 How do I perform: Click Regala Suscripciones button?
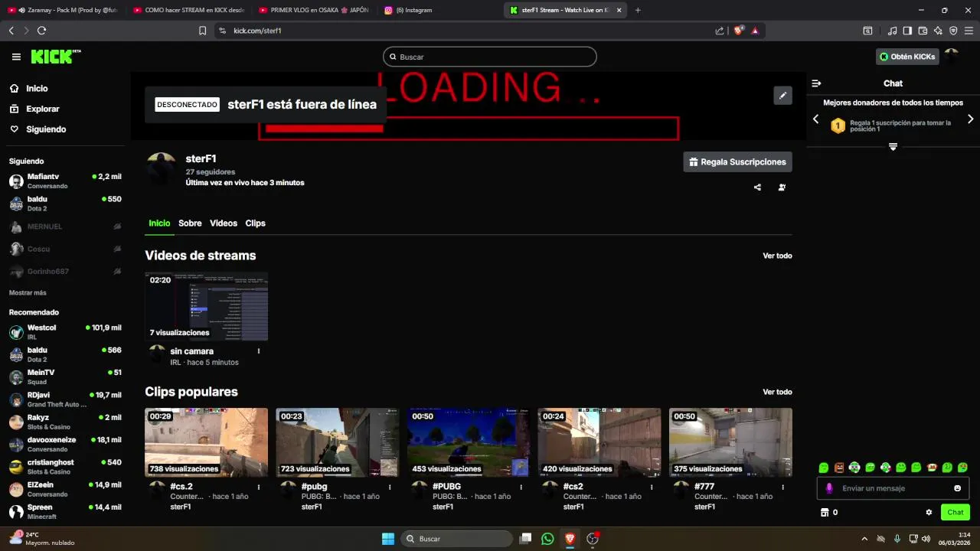(738, 162)
